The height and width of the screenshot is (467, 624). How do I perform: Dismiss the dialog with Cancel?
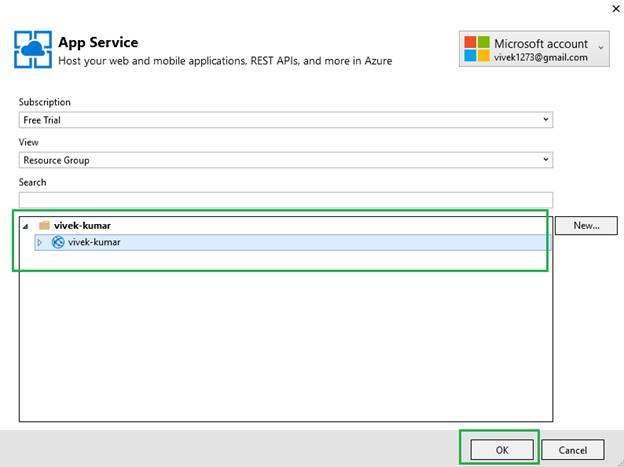573,450
